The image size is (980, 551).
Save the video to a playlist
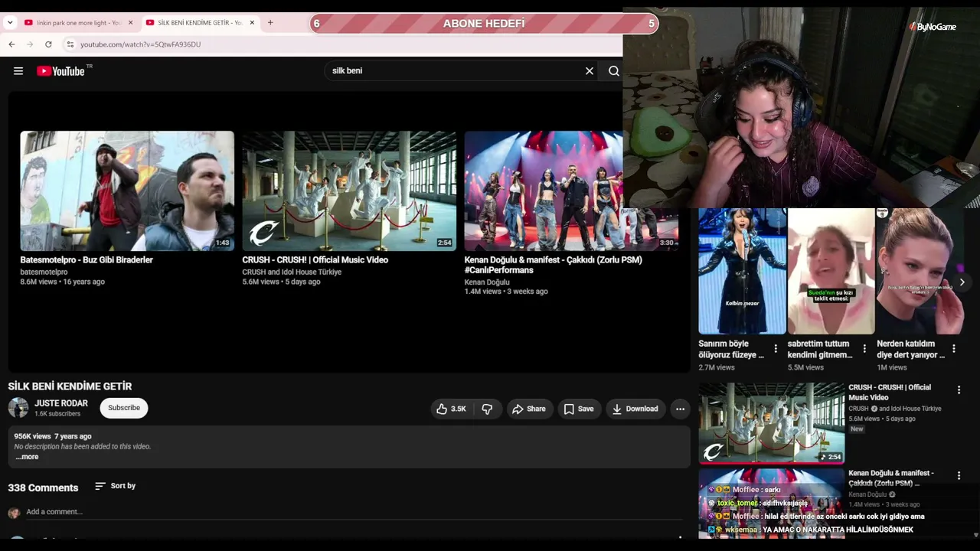coord(579,409)
